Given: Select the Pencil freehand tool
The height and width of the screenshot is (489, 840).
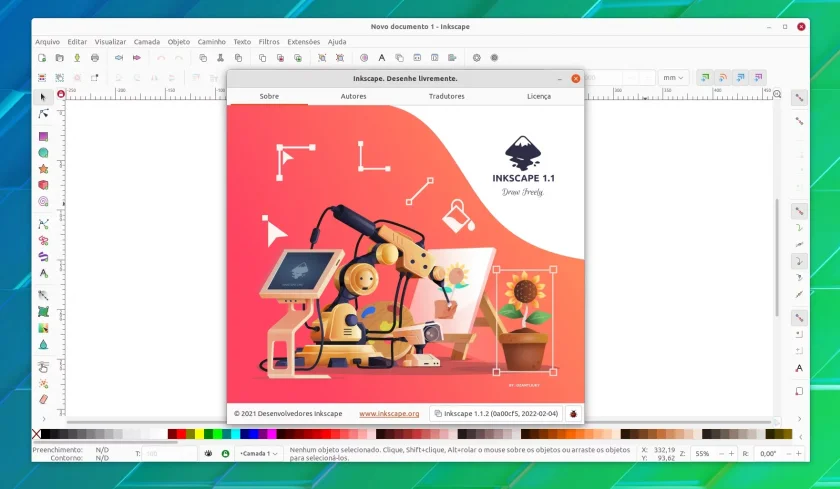Looking at the screenshot, I should (x=43, y=240).
